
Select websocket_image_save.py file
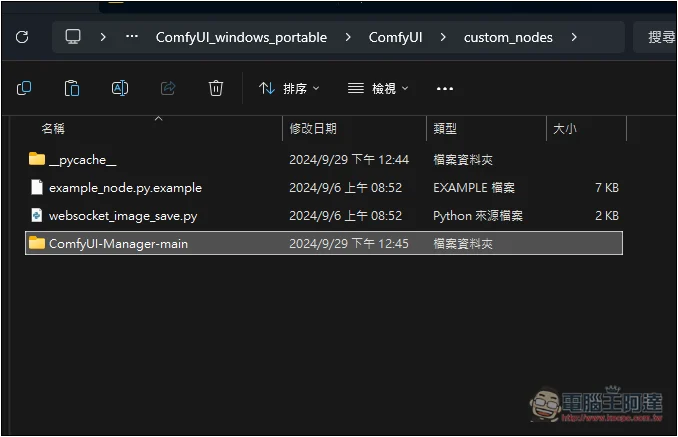[x=122, y=215]
